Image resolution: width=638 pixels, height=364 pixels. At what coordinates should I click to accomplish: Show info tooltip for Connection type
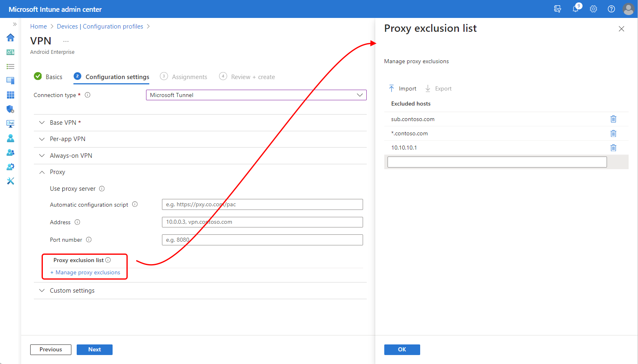(x=87, y=95)
